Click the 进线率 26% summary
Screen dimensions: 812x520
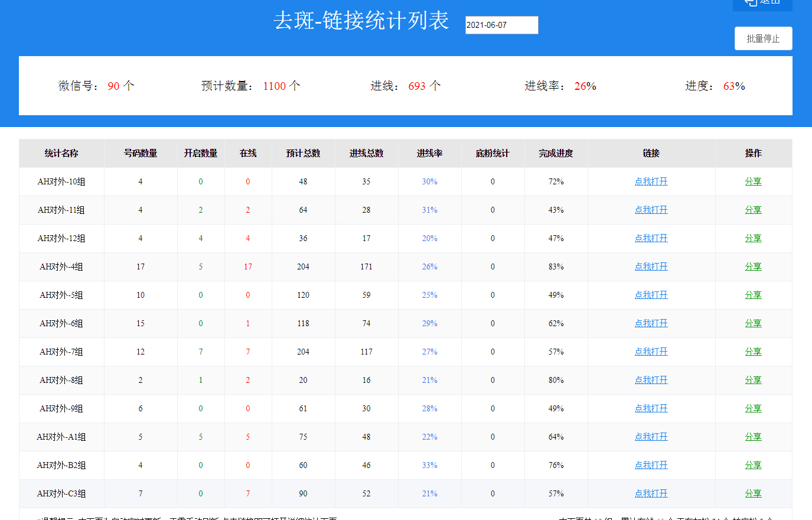pyautogui.click(x=560, y=86)
